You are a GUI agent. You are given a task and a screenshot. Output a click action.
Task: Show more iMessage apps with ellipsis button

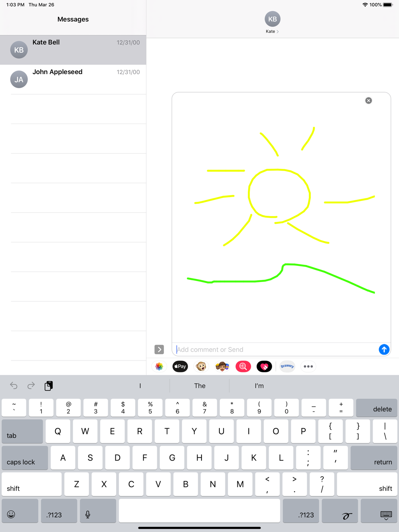pos(308,366)
